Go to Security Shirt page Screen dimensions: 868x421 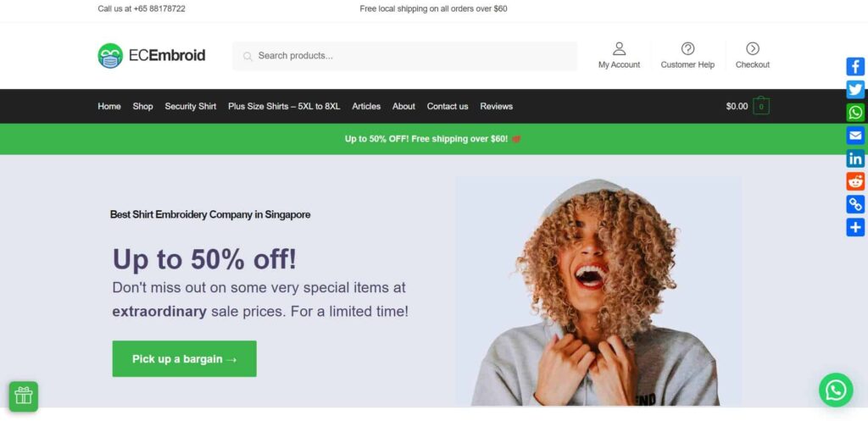(x=191, y=106)
